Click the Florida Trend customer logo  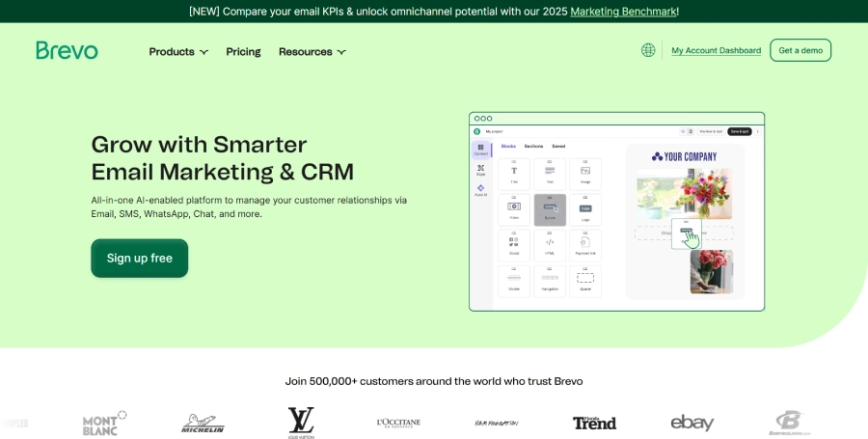594,423
